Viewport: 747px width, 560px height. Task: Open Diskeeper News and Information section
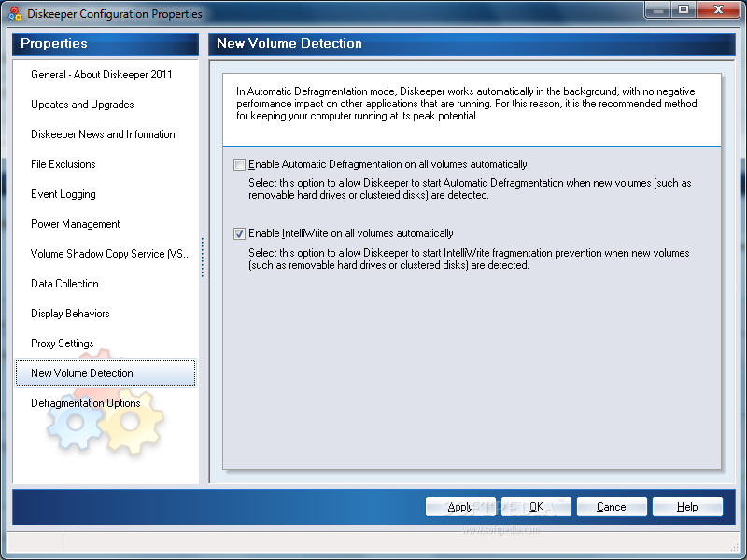103,134
